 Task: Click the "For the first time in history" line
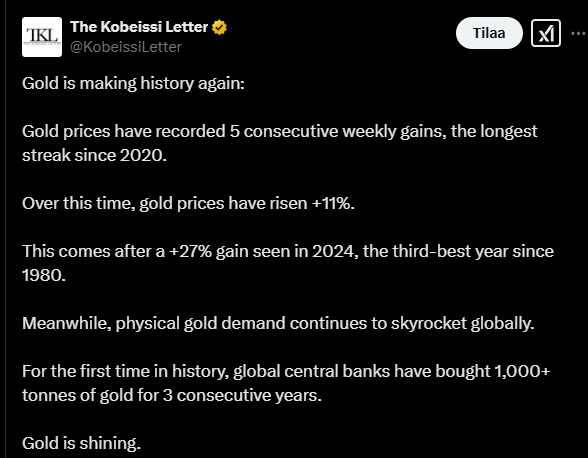point(286,371)
